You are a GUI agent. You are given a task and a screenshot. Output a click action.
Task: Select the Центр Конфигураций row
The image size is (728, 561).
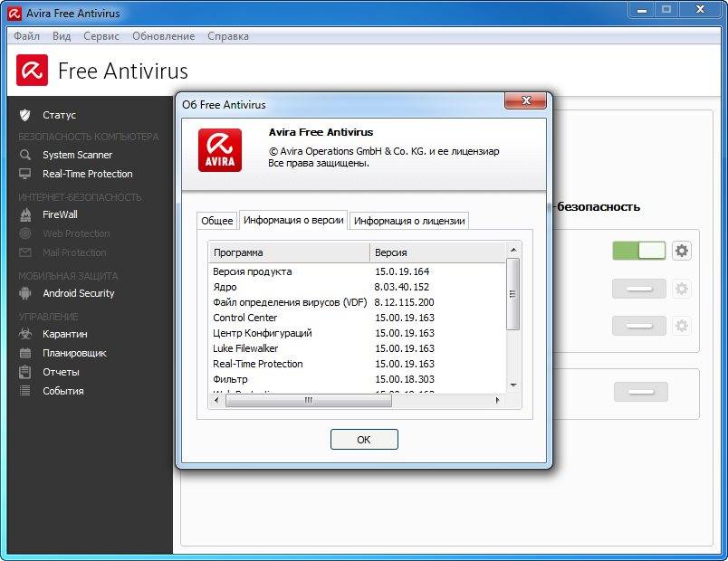click(x=357, y=333)
